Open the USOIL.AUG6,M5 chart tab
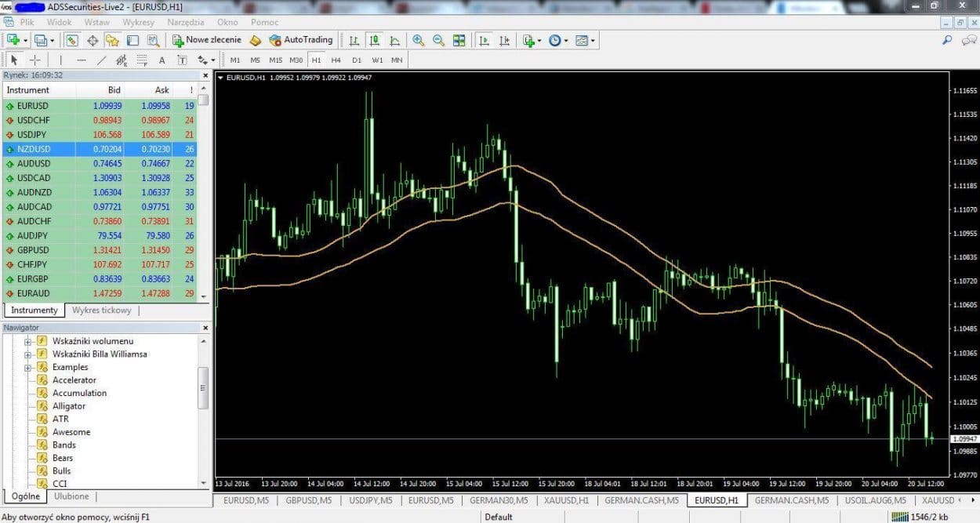The image size is (980, 523). click(x=875, y=500)
